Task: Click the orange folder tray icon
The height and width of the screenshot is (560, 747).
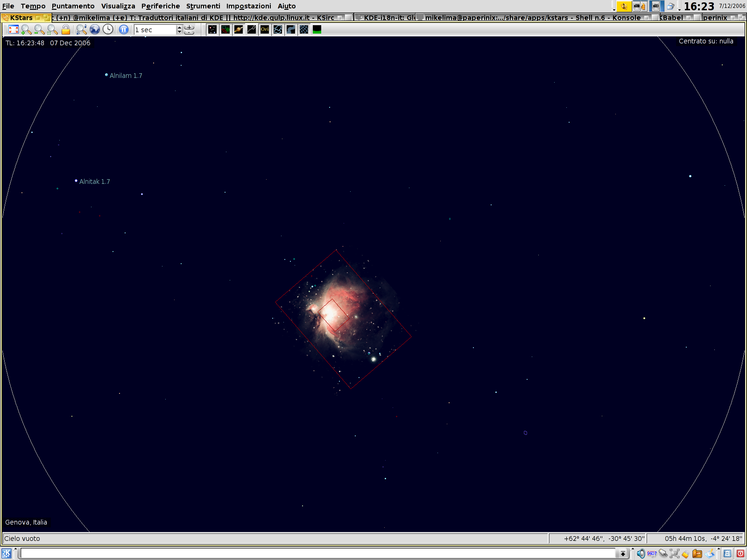Action: 697,553
